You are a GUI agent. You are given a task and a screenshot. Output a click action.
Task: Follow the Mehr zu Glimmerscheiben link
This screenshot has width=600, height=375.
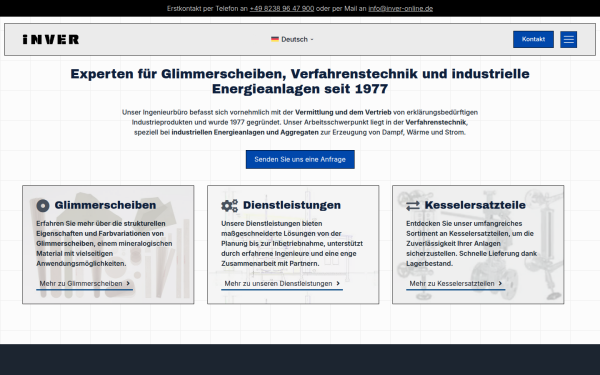click(x=85, y=284)
